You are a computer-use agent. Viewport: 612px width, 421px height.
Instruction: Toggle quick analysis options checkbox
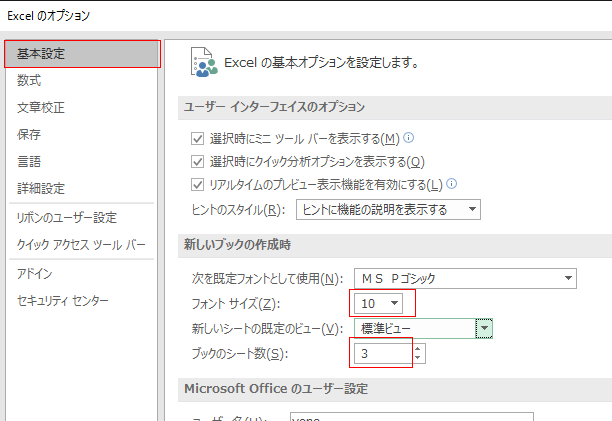click(196, 161)
